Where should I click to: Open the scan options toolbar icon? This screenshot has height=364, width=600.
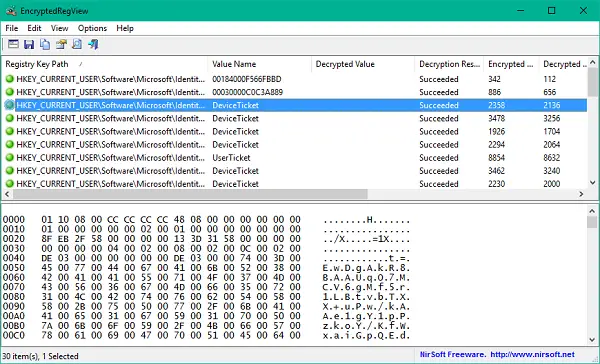[x=13, y=44]
